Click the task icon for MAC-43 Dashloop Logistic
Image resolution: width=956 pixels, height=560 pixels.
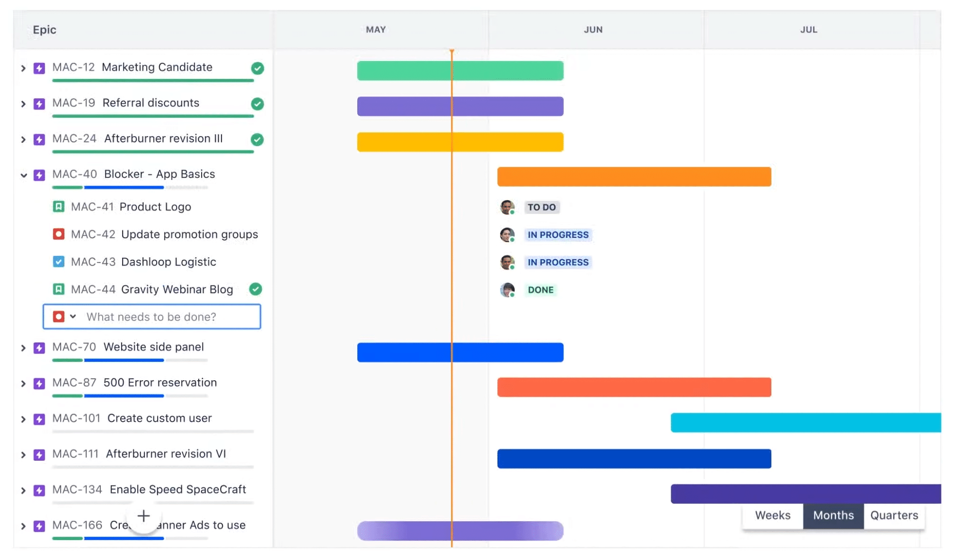pyautogui.click(x=59, y=262)
